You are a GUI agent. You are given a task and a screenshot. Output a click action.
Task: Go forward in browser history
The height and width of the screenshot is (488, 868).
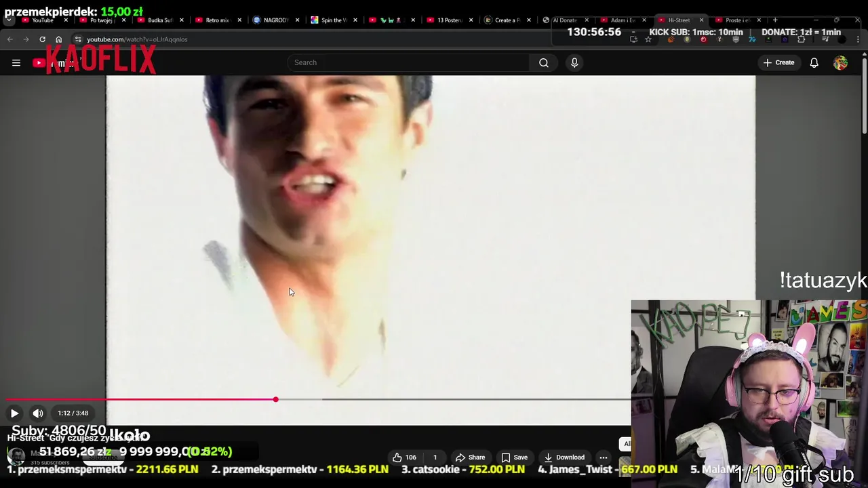click(26, 39)
